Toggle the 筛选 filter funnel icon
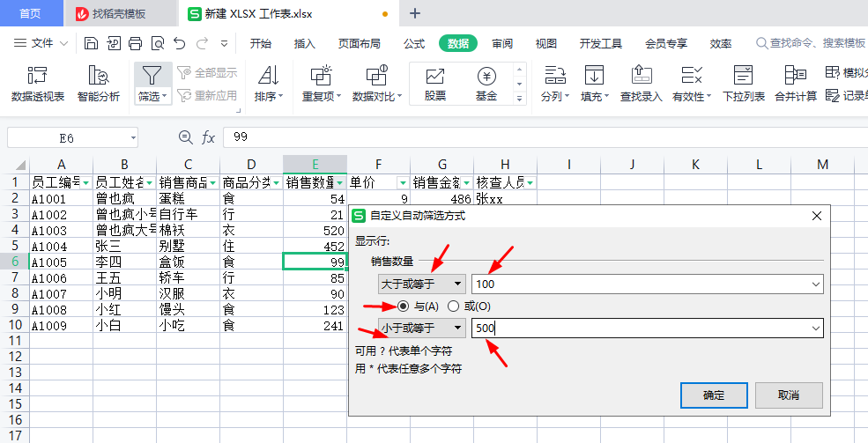 [x=151, y=75]
